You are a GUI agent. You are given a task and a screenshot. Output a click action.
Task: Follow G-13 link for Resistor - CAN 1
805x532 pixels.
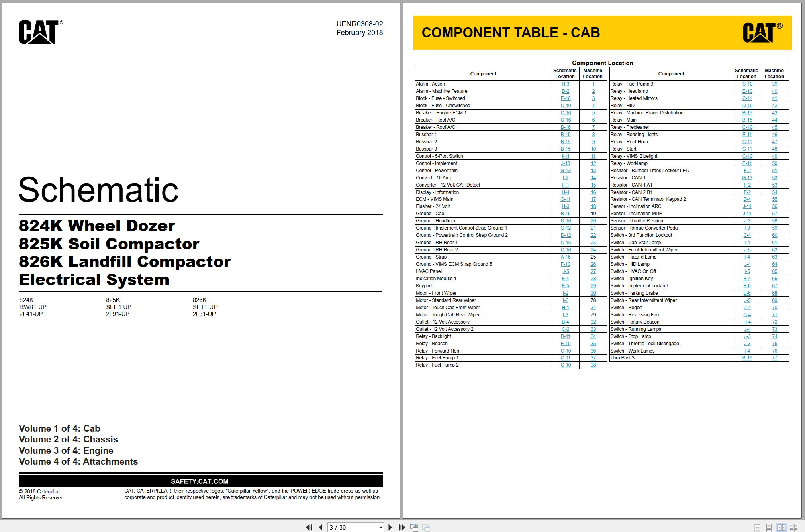click(x=747, y=178)
